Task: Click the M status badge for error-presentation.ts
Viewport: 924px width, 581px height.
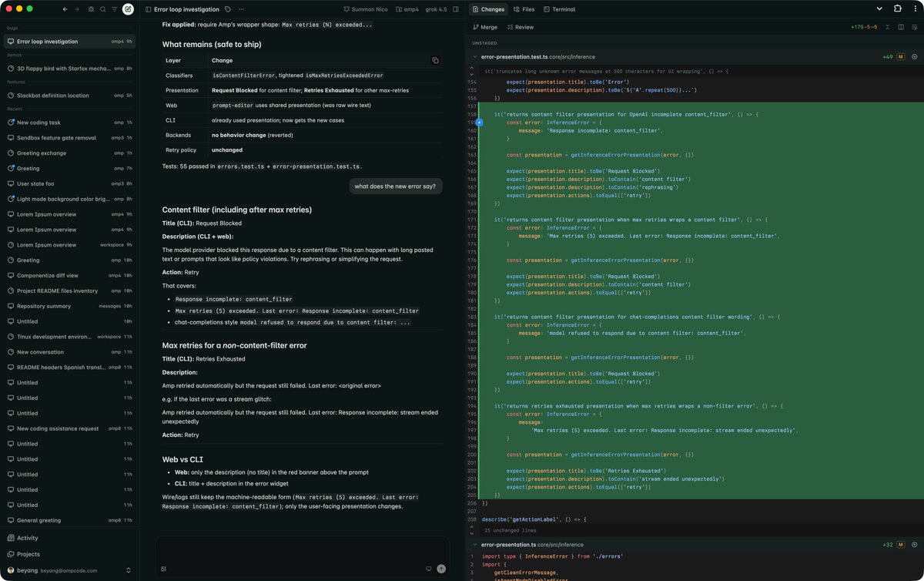Action: click(900, 544)
